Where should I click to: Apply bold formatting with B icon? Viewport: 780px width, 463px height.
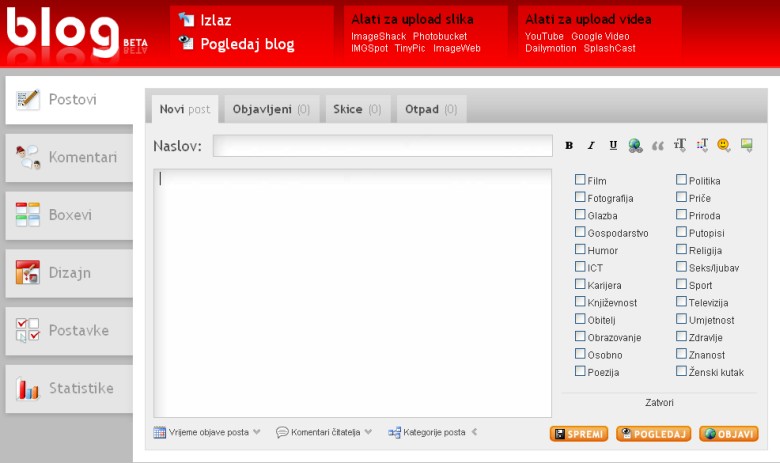pos(569,145)
